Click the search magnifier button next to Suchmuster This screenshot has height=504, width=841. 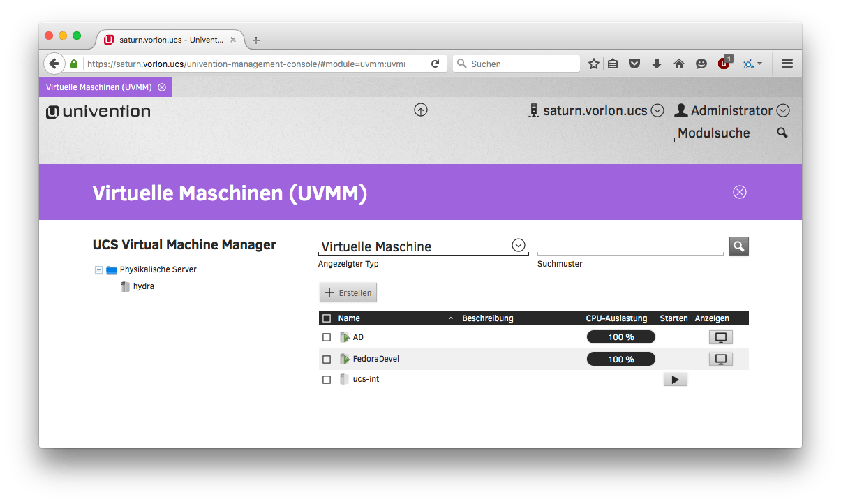tap(738, 246)
